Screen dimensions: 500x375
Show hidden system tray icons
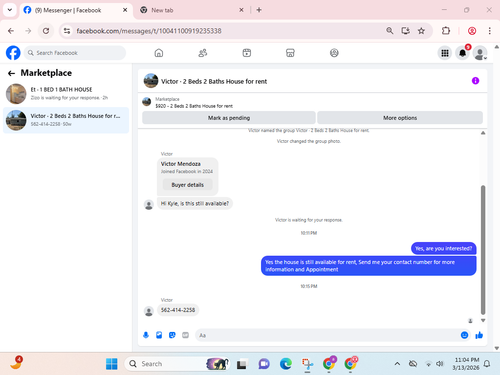tap(397, 364)
